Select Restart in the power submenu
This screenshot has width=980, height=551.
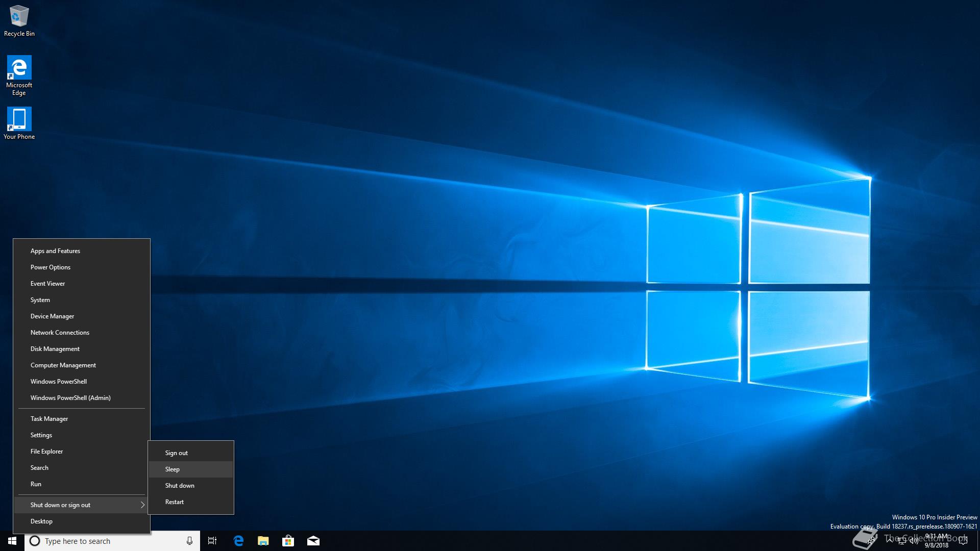click(191, 502)
